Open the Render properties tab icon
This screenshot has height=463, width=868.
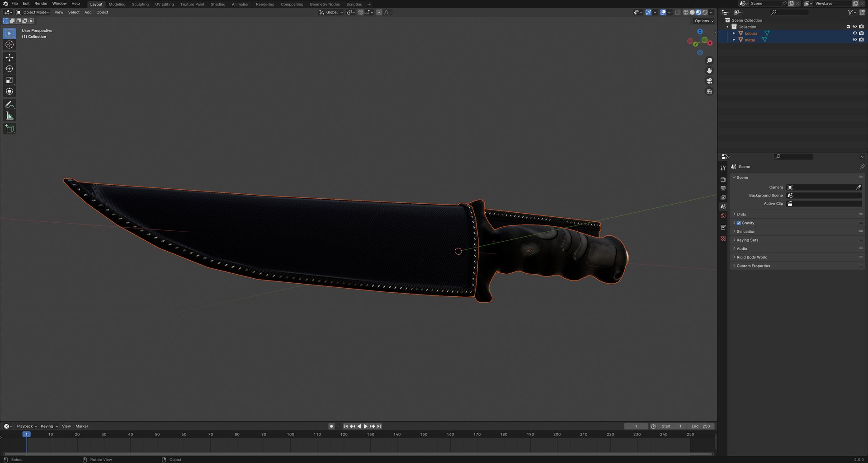point(723,179)
